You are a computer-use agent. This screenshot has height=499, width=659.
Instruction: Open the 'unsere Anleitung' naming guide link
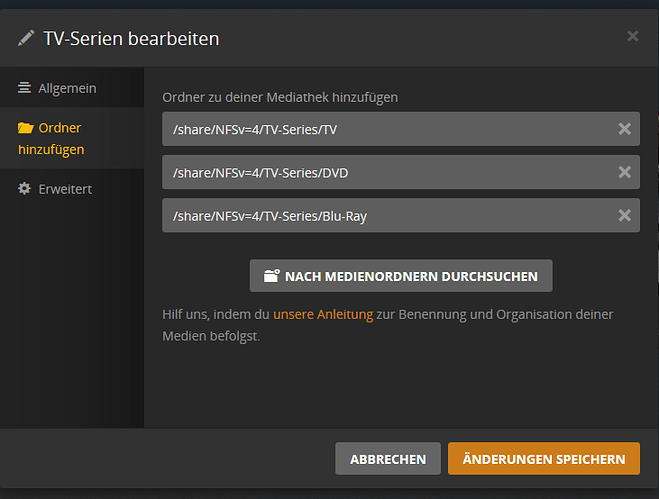[x=323, y=314]
